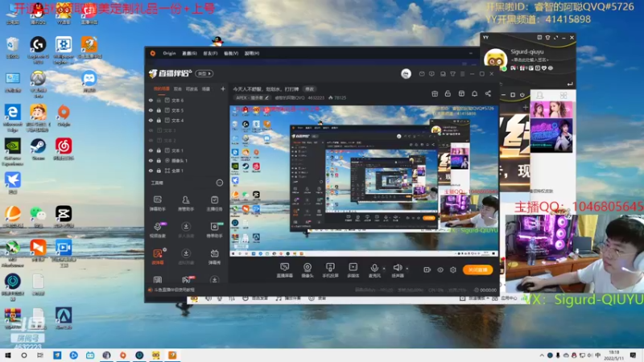The width and height of the screenshot is (644, 362).
Task: Hide the 摄像头 1 layer
Action: pos(151,160)
